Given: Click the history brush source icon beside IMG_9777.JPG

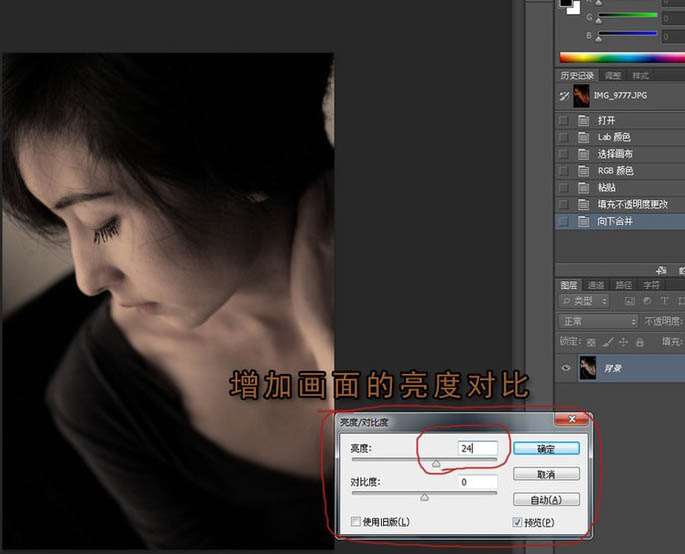Looking at the screenshot, I should pos(564,96).
